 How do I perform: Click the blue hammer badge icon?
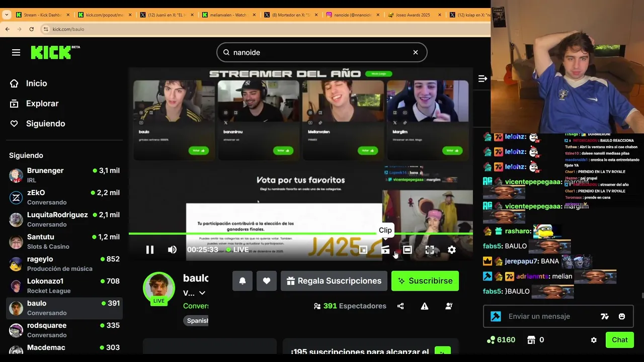tap(496, 316)
